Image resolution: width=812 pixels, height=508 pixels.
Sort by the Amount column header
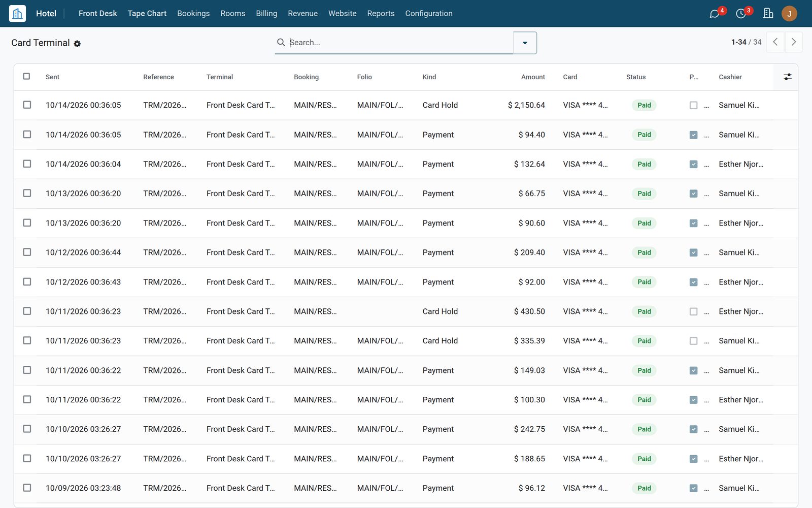point(533,77)
